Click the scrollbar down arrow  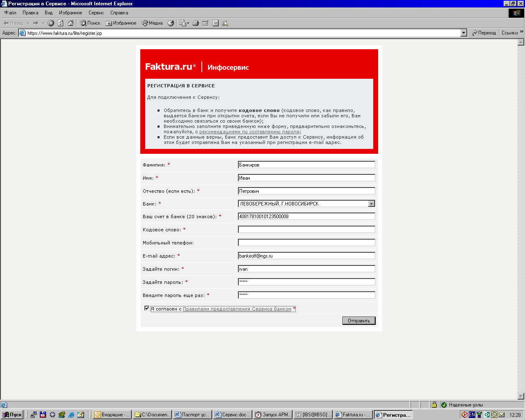pyautogui.click(x=521, y=396)
